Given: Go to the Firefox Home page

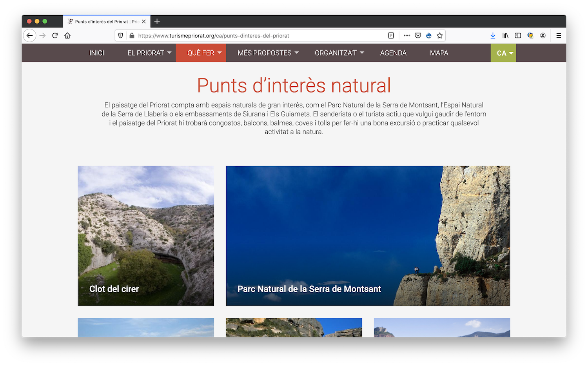Looking at the screenshot, I should click(x=67, y=36).
